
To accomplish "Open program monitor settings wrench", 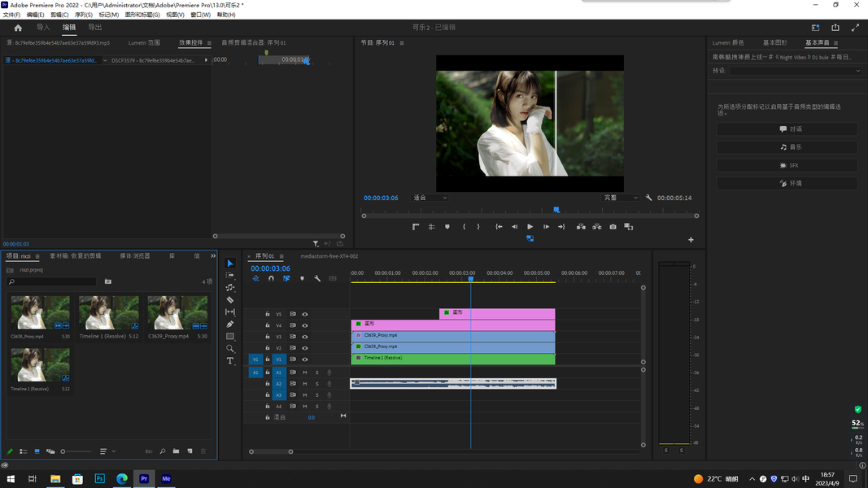I will [649, 198].
